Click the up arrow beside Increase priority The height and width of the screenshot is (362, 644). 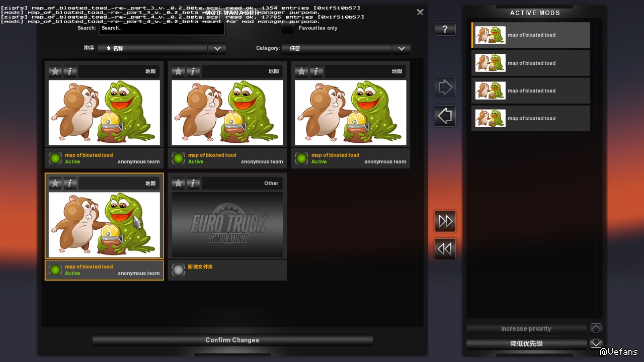coord(596,329)
